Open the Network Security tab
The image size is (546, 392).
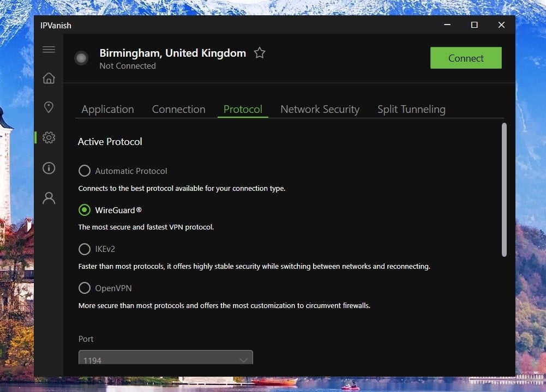coord(320,109)
